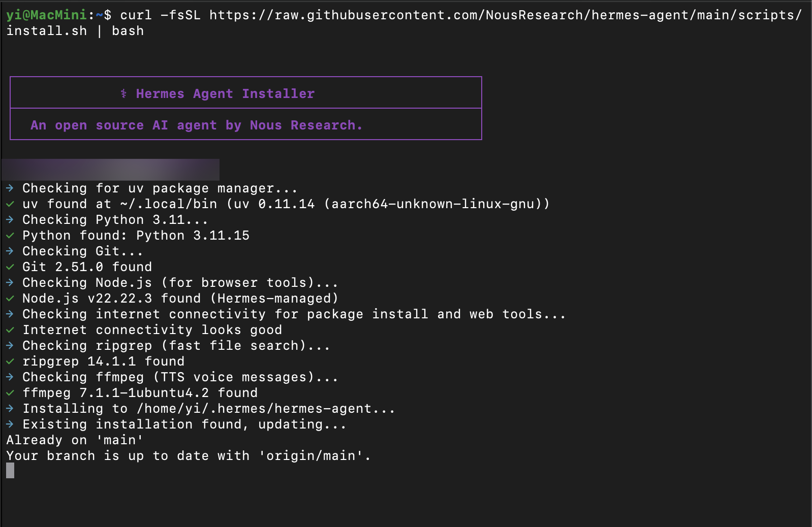This screenshot has height=527, width=812.
Task: Click arrow icon beside Checking ripgrep line
Action: [10, 346]
